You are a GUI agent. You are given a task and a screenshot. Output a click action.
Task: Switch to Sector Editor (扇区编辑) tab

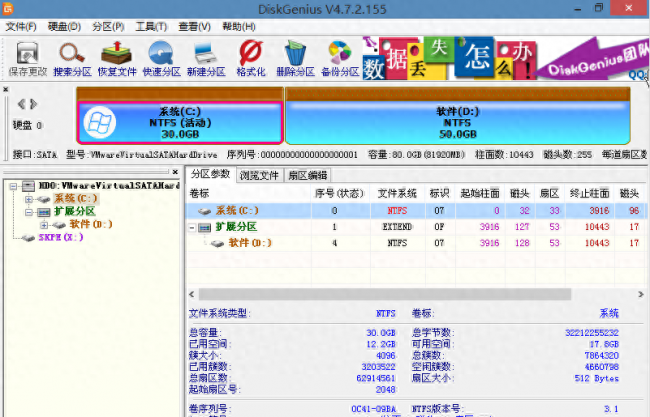[x=308, y=175]
